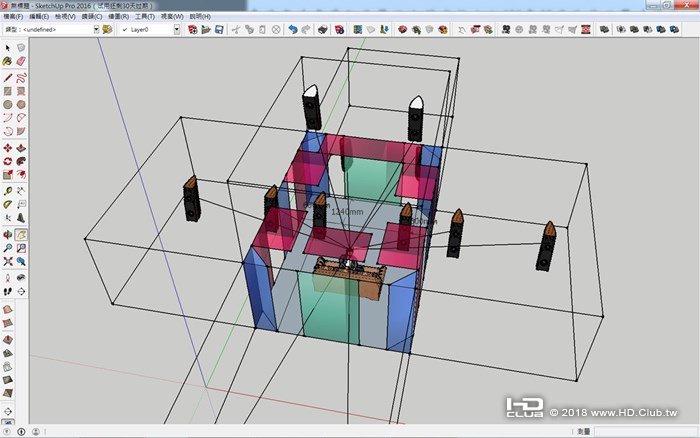The width and height of the screenshot is (700, 438).
Task: Select the arrow Select tool
Action: click(x=8, y=48)
